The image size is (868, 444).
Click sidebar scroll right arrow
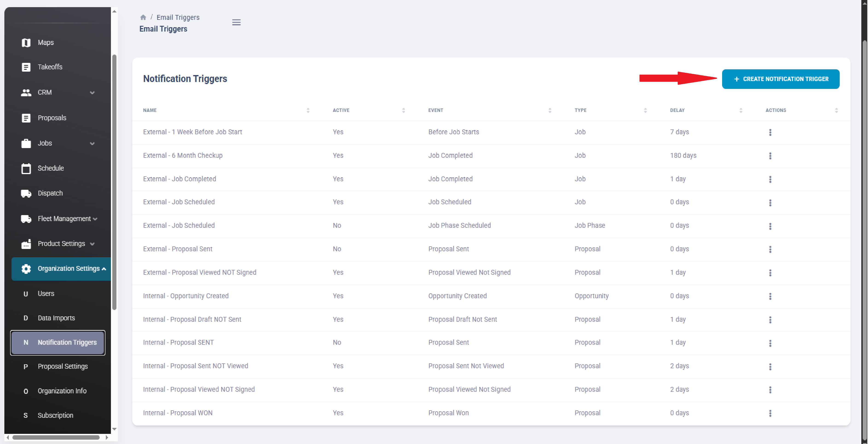[107, 438]
